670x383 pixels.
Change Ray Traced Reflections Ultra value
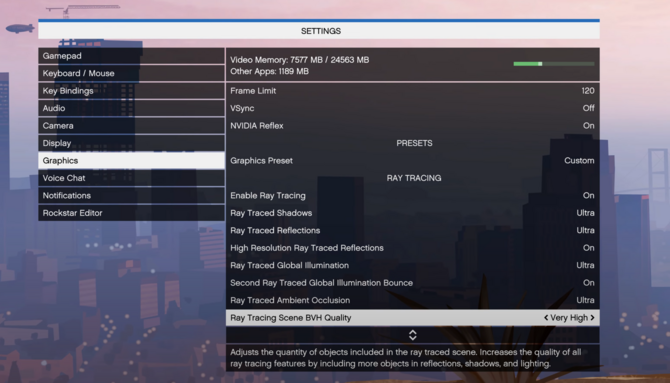click(585, 230)
